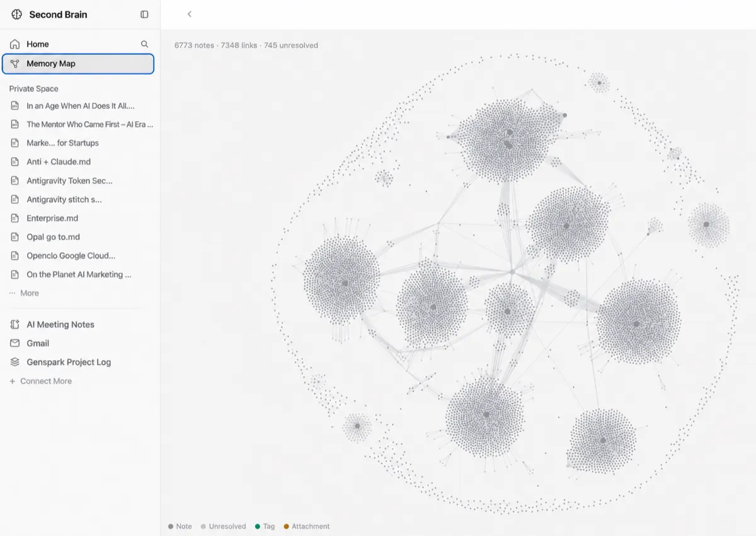This screenshot has height=536, width=756.
Task: Click the Attachment legend label
Action: coord(311,527)
